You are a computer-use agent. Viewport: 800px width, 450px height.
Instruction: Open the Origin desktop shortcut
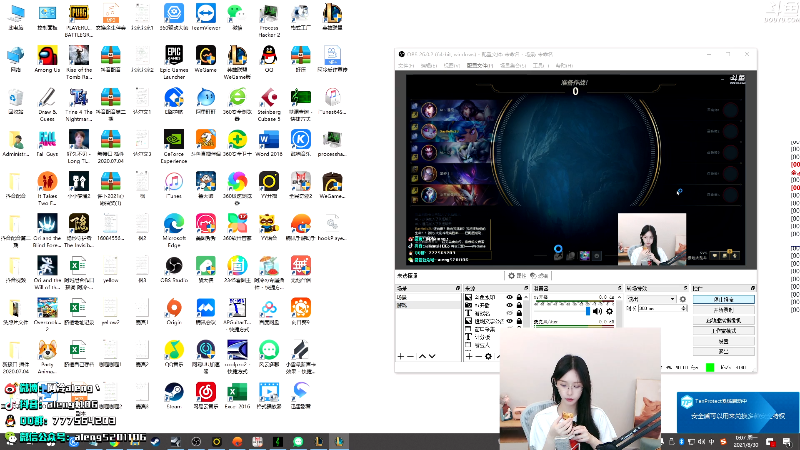[x=174, y=311]
